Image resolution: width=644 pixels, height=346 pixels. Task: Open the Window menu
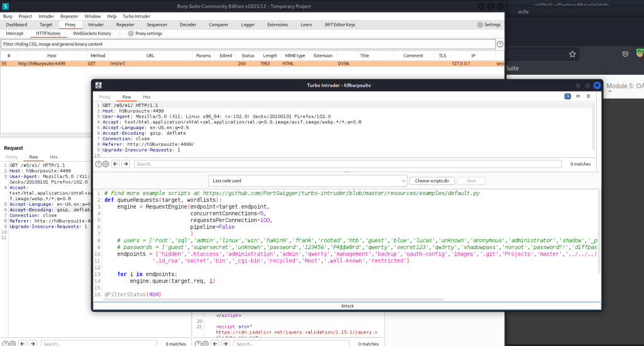point(92,16)
